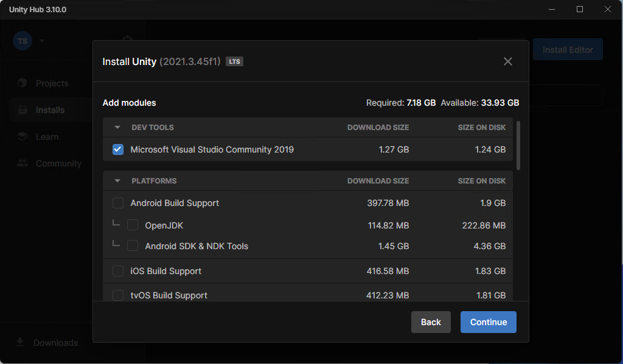Click the module list vertical scrollbar
This screenshot has height=364, width=623.
tap(518, 146)
